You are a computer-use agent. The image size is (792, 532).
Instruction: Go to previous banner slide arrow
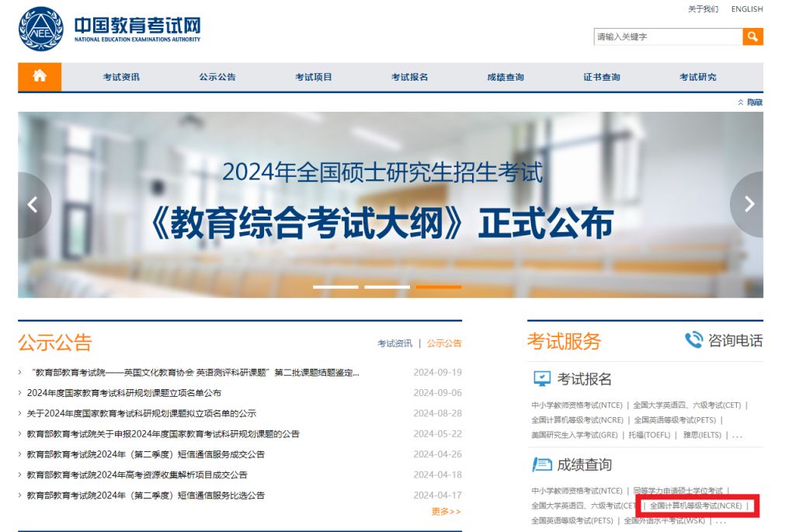point(33,204)
